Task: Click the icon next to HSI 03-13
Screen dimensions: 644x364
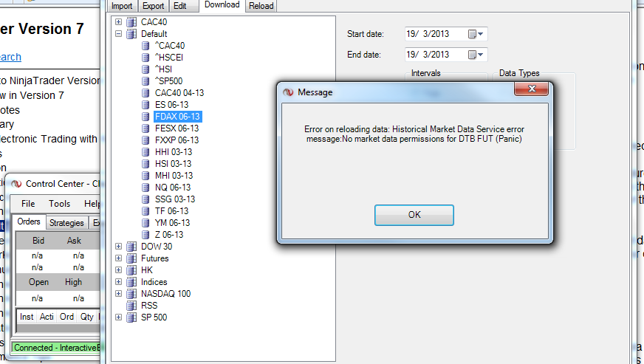Action: click(x=145, y=164)
